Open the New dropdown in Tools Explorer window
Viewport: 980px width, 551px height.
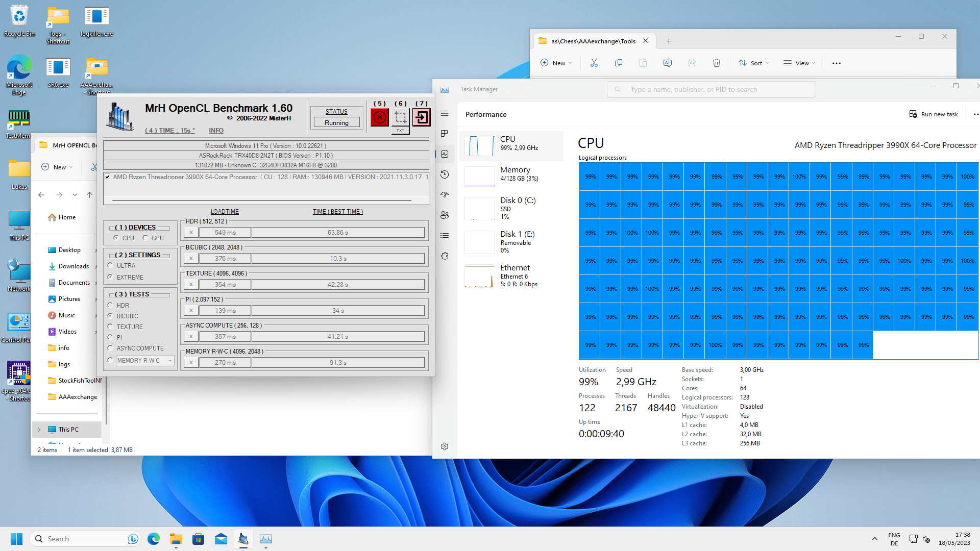coord(556,63)
